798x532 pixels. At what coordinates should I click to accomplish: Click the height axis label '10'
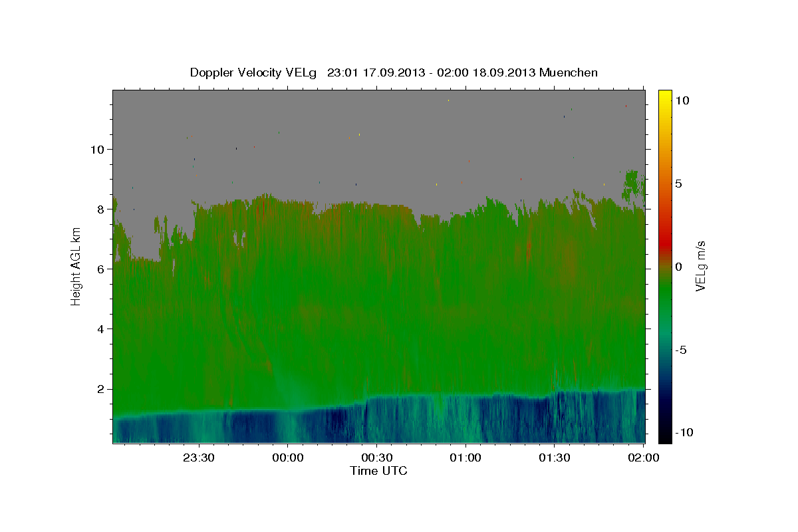tap(96, 149)
